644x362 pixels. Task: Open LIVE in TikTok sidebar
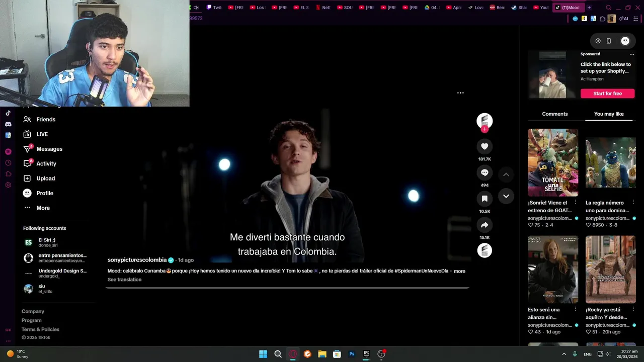point(35,134)
